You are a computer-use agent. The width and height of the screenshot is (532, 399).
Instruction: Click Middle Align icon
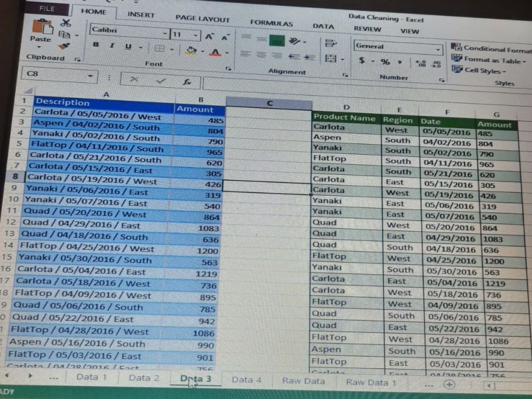[x=262, y=39]
